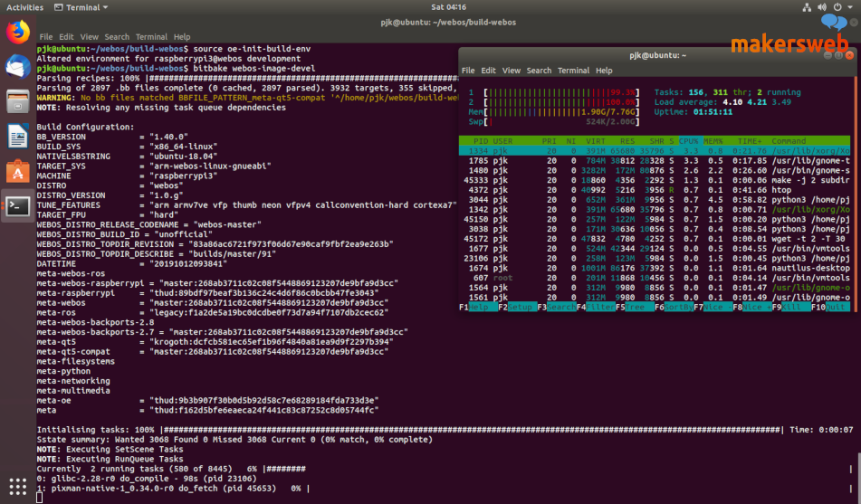Screen dimensions: 861x504
Task: Click the CPU 2 usage meter in htop
Action: pos(554,102)
